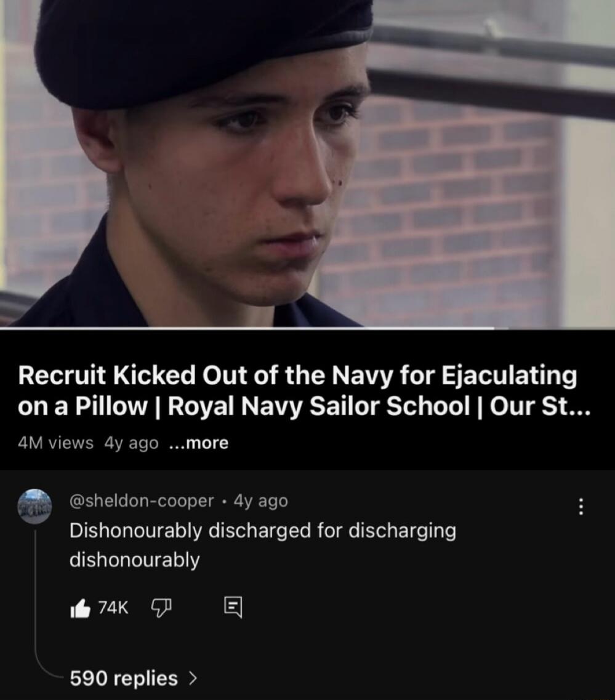The height and width of the screenshot is (700, 615).
Task: Expand the 590 replies thread
Action: [x=133, y=678]
